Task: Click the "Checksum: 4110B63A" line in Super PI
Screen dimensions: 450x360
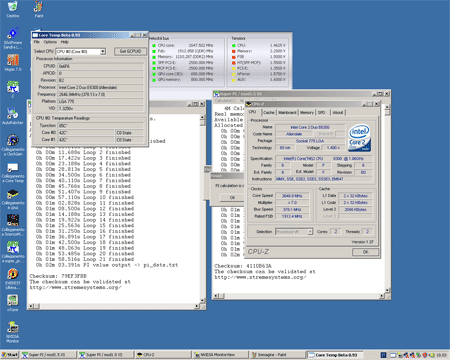Action: point(243,266)
